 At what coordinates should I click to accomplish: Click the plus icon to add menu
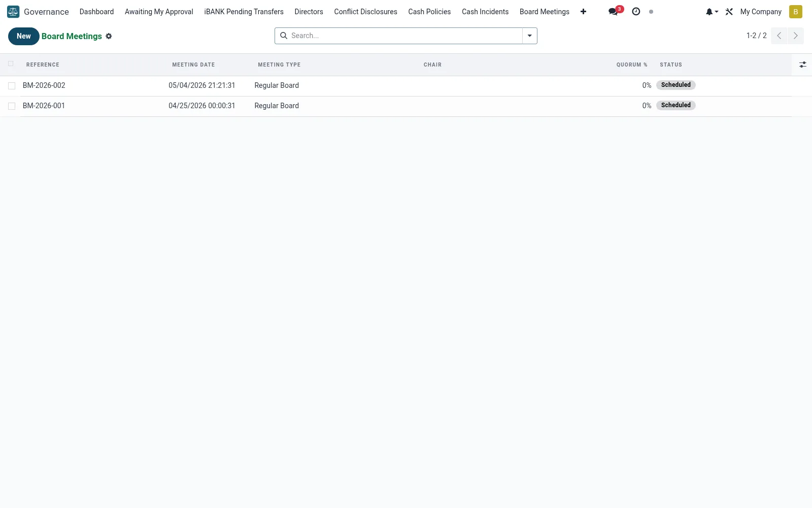583,12
